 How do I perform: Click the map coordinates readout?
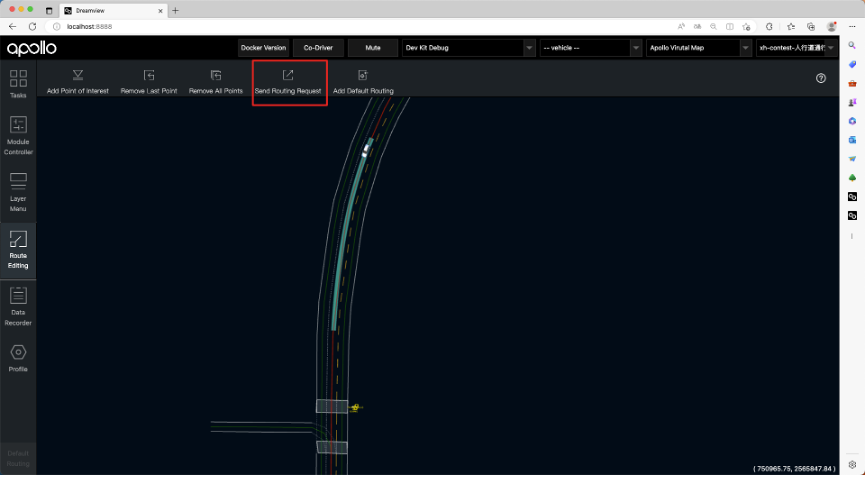point(795,469)
